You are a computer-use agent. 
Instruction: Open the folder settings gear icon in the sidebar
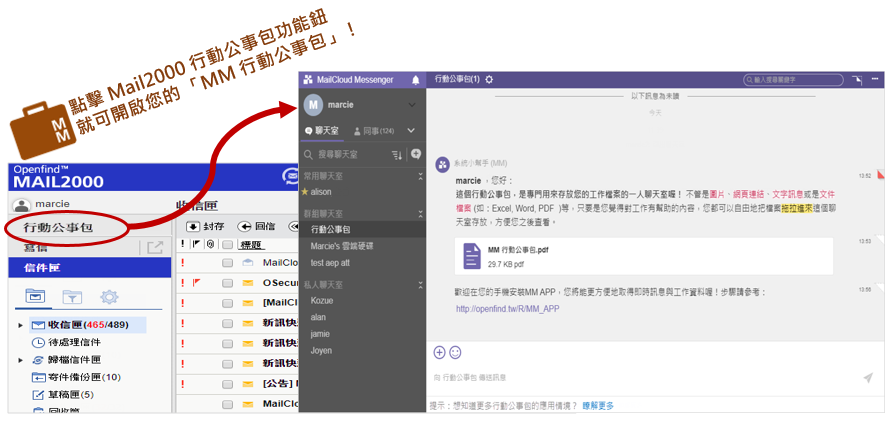pyautogui.click(x=109, y=296)
